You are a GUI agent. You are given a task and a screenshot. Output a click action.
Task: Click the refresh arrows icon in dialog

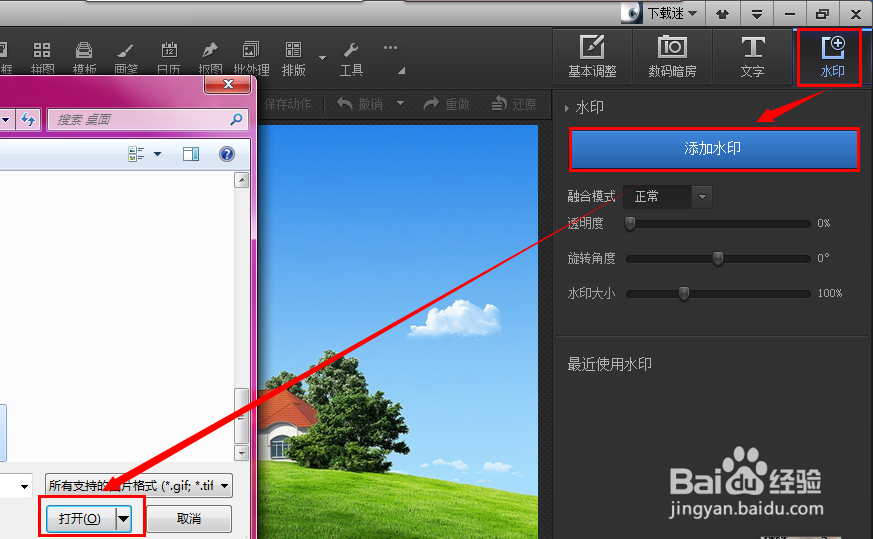pyautogui.click(x=28, y=119)
